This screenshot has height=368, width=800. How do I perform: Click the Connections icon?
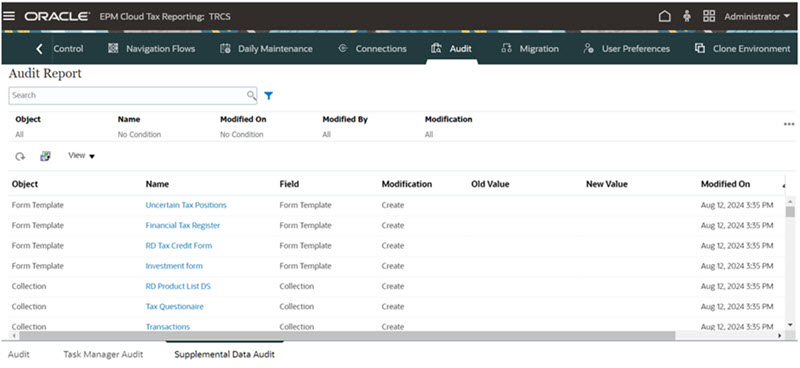[x=343, y=48]
